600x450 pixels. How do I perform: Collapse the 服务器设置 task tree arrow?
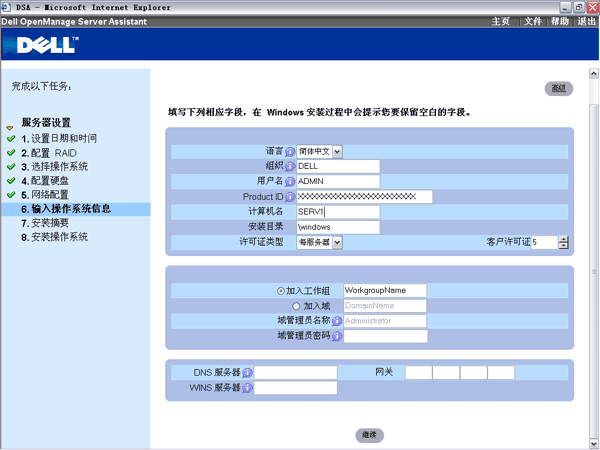coord(10,128)
